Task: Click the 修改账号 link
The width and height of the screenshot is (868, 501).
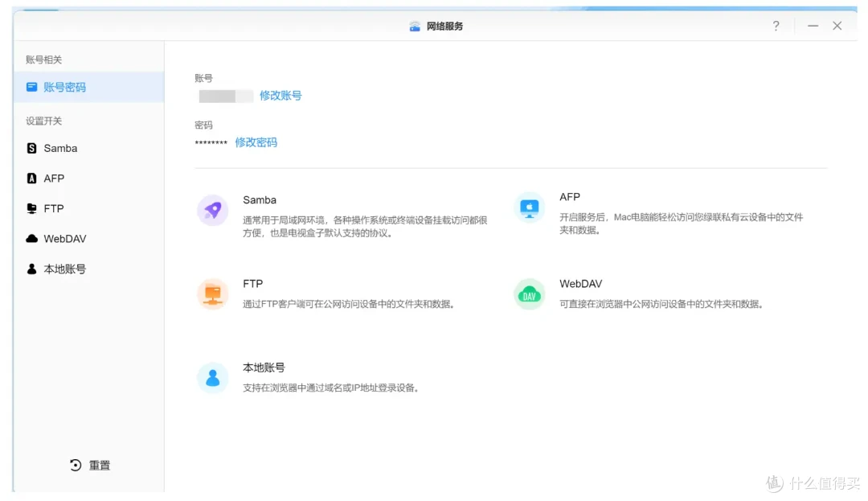Action: coord(280,96)
